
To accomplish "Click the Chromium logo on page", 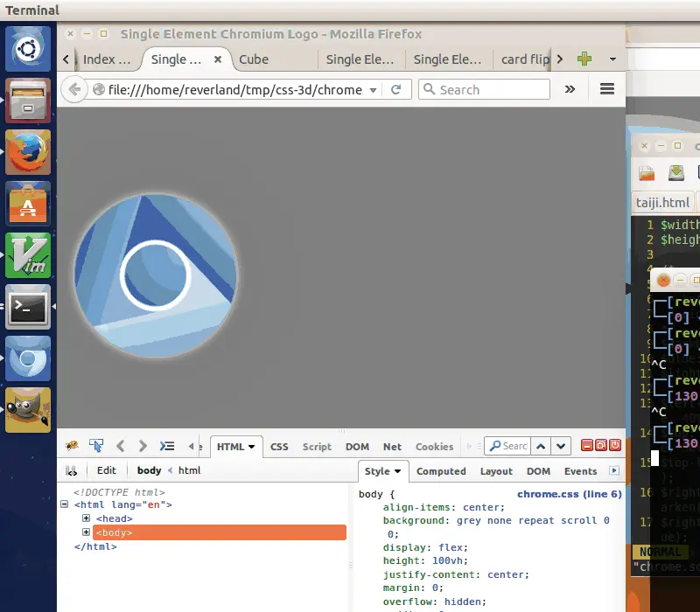I will 156,275.
